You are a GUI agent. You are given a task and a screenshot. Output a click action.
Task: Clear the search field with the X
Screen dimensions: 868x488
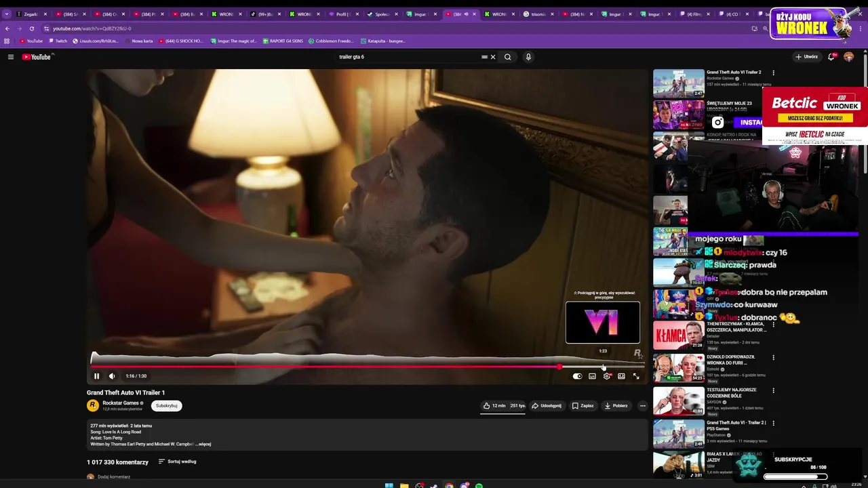(493, 57)
